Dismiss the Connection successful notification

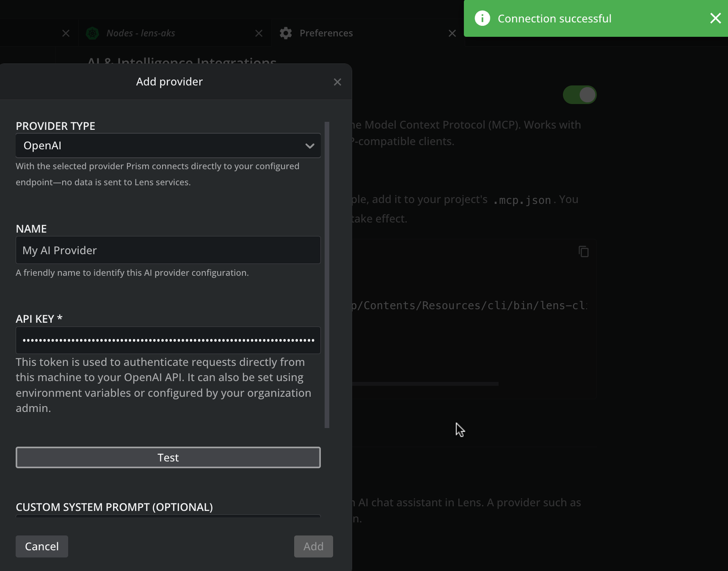(x=715, y=19)
